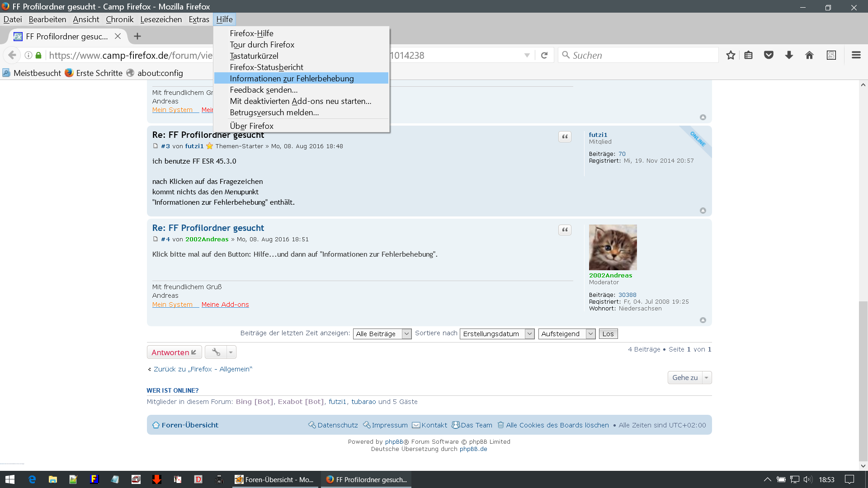
Task: Click the bookmark star icon
Action: 731,55
